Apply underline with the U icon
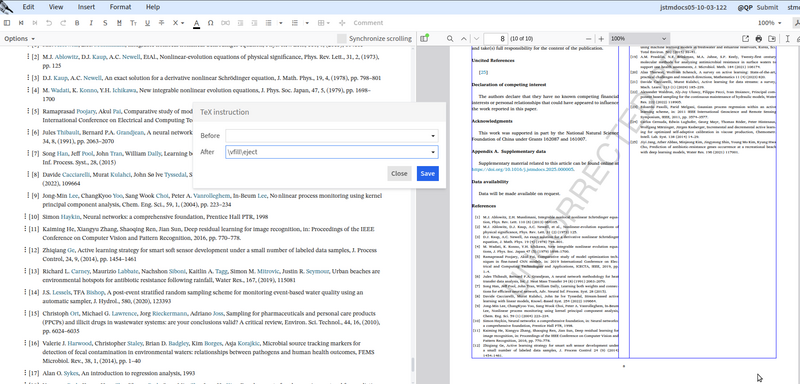Screen dimensions: 800x384 [x=147, y=23]
